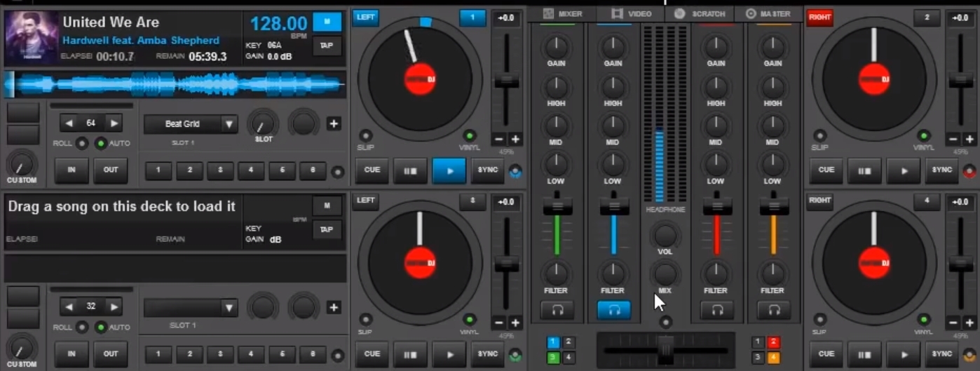Screen dimensions: 980x371
Task: Toggle right crossfader assign button 4
Action: [773, 358]
